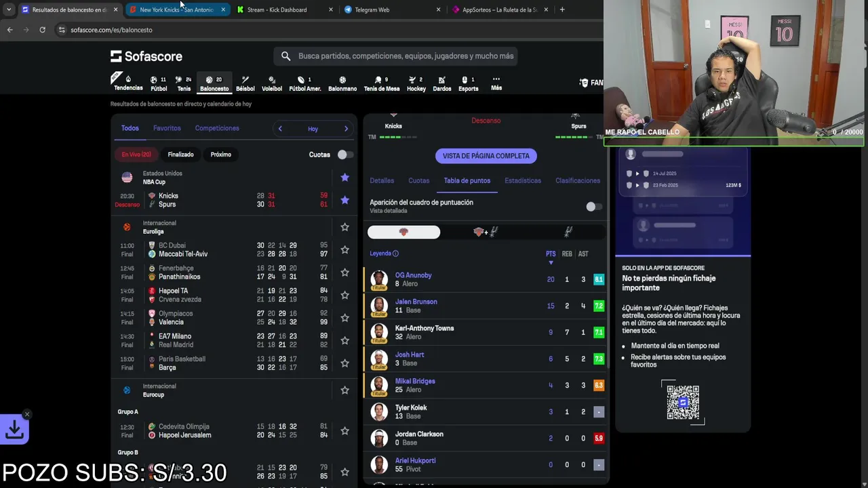This screenshot has height=488, width=868.
Task: Go to the previous day arrow
Action: tap(280, 129)
